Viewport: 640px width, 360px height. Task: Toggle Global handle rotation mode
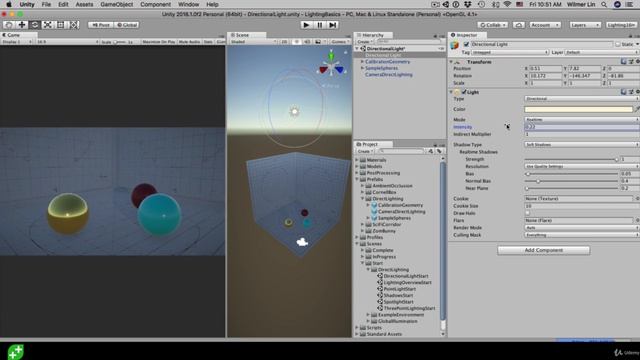(127, 25)
